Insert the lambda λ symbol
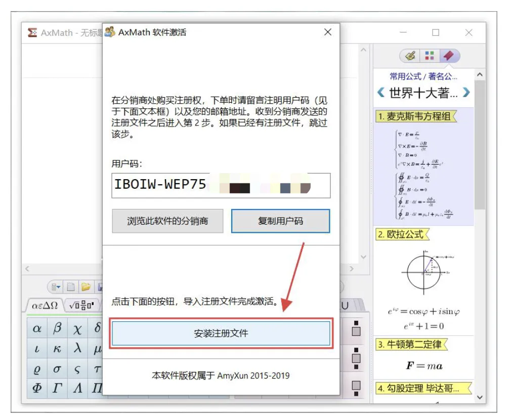Viewport: 513px width, 420px height. [77, 348]
